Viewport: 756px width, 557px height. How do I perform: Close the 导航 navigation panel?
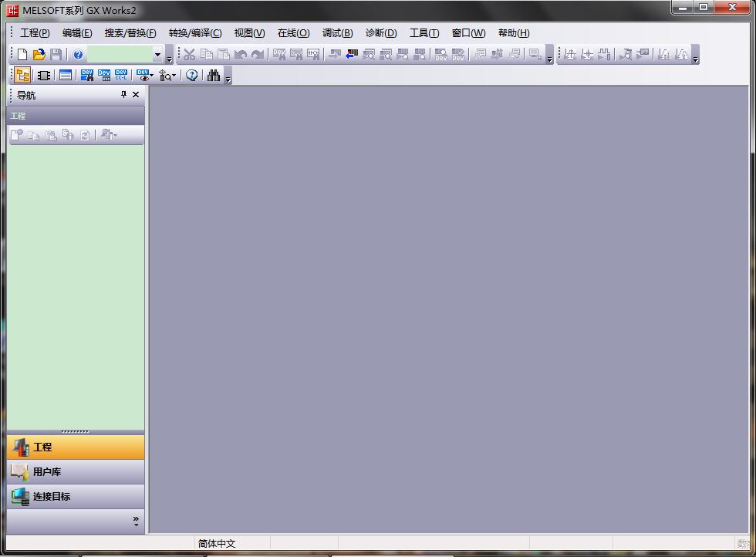point(136,95)
